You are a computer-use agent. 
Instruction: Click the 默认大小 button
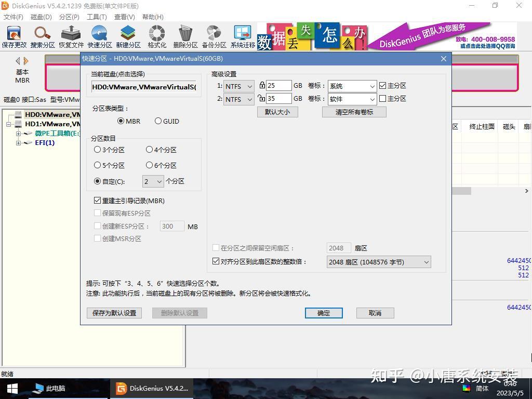pyautogui.click(x=277, y=112)
